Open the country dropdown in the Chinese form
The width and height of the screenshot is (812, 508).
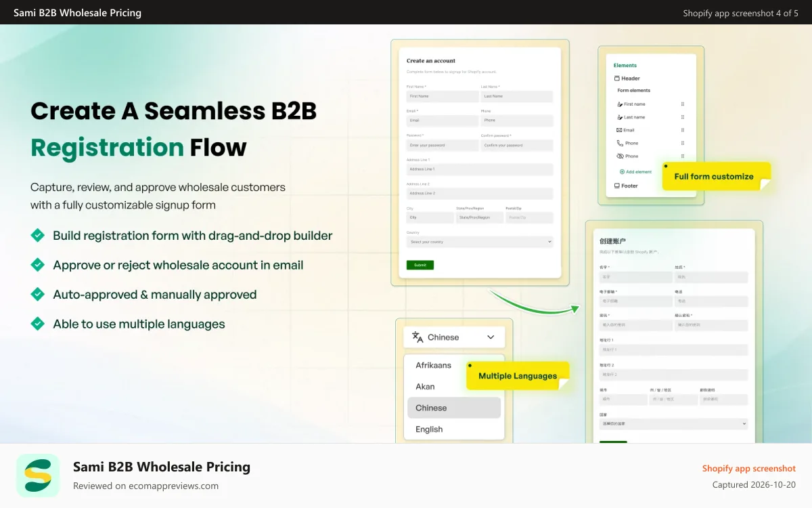point(674,424)
